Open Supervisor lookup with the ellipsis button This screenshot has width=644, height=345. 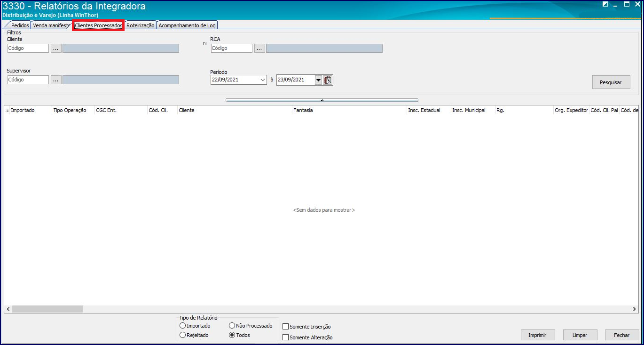pyautogui.click(x=56, y=80)
